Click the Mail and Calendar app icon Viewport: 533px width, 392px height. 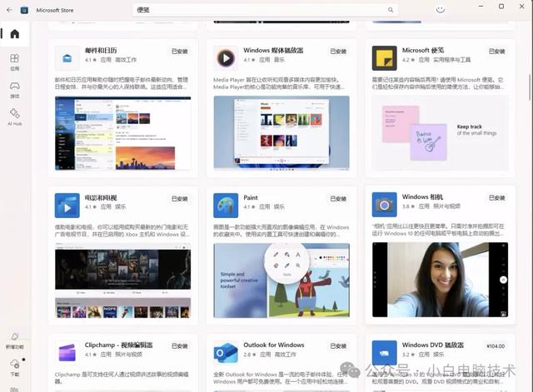[x=67, y=58]
